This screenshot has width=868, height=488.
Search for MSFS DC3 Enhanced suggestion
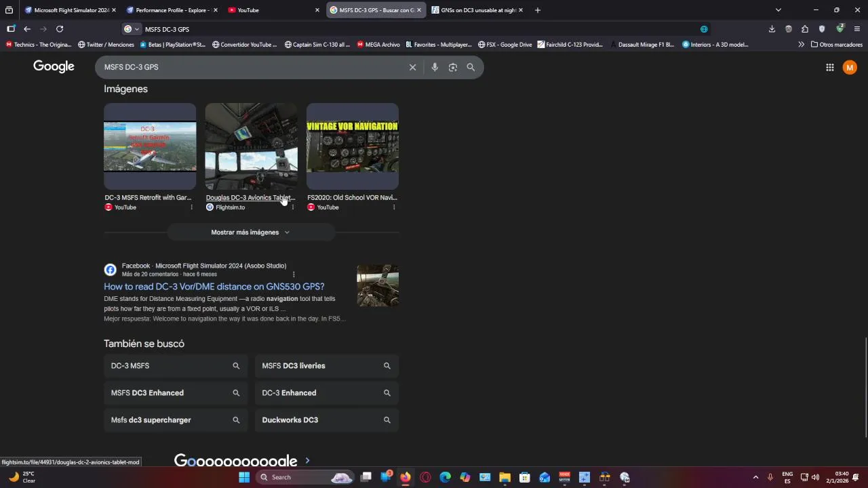point(176,392)
